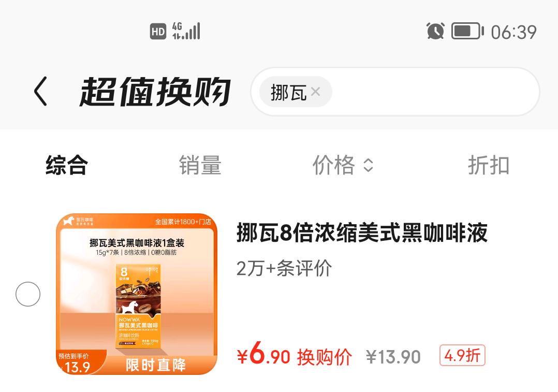Image resolution: width=558 pixels, height=392 pixels.
Task: Switch to the 综合 tab
Action: tap(67, 165)
